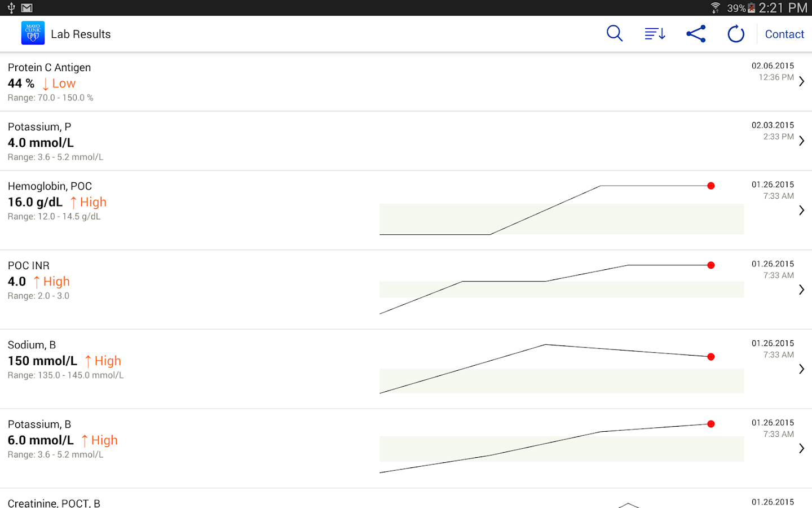812x508 pixels.
Task: Tap the Mayo Clinic app logo
Action: coord(33,33)
